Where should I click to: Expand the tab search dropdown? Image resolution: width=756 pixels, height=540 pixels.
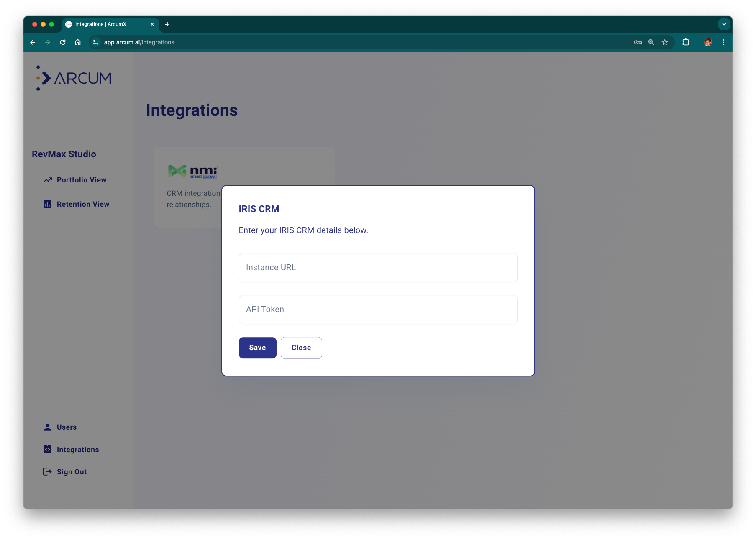click(x=724, y=24)
